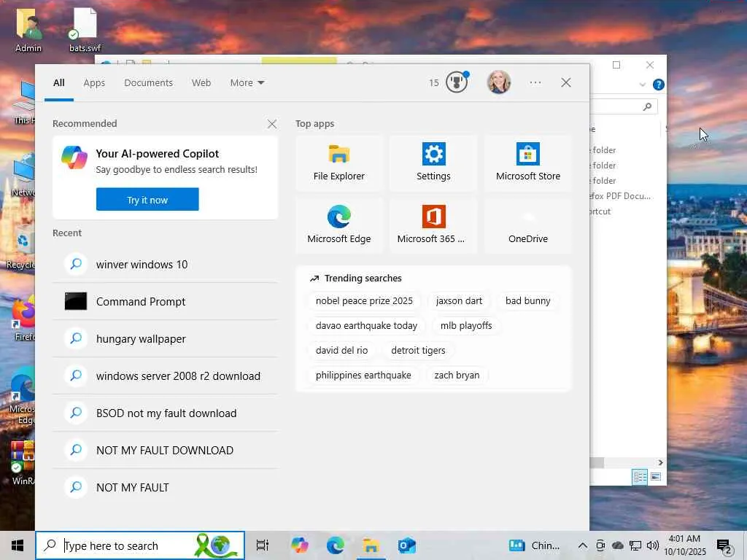Click the rewards trophy icon
The image size is (747, 560).
(x=457, y=82)
